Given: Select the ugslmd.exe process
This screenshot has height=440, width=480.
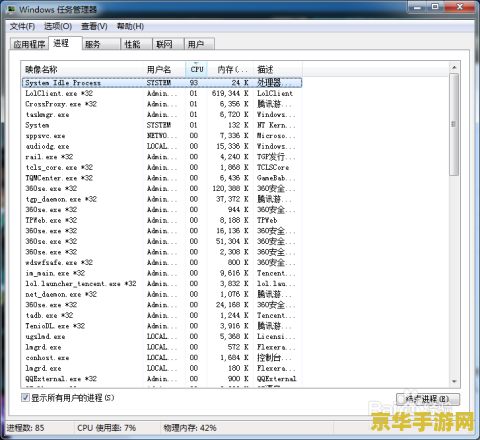Looking at the screenshot, I should [x=162, y=336].
